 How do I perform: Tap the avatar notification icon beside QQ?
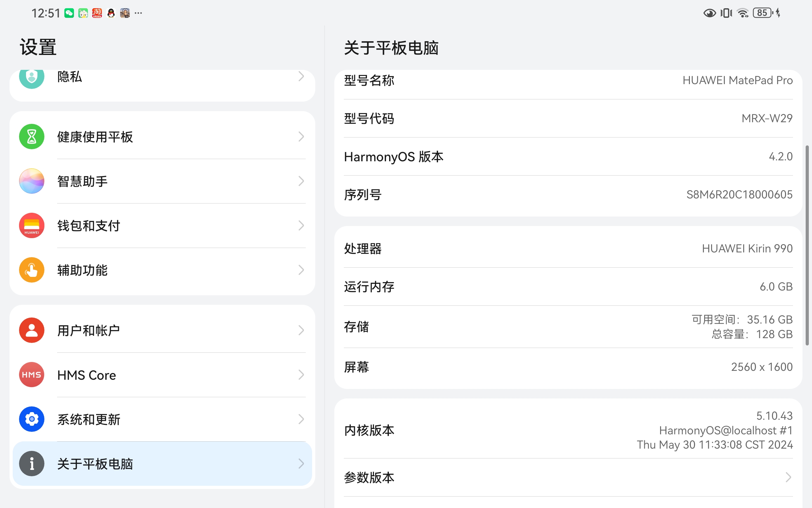click(x=125, y=13)
